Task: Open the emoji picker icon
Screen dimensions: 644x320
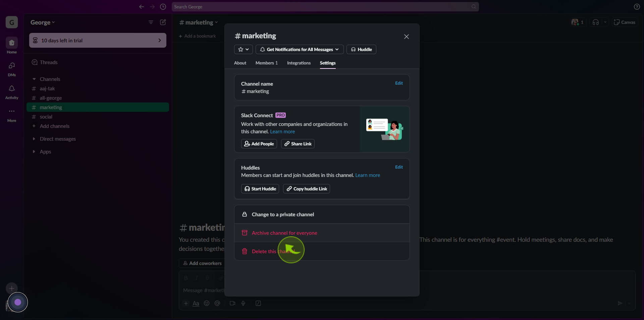Action: 207,303
